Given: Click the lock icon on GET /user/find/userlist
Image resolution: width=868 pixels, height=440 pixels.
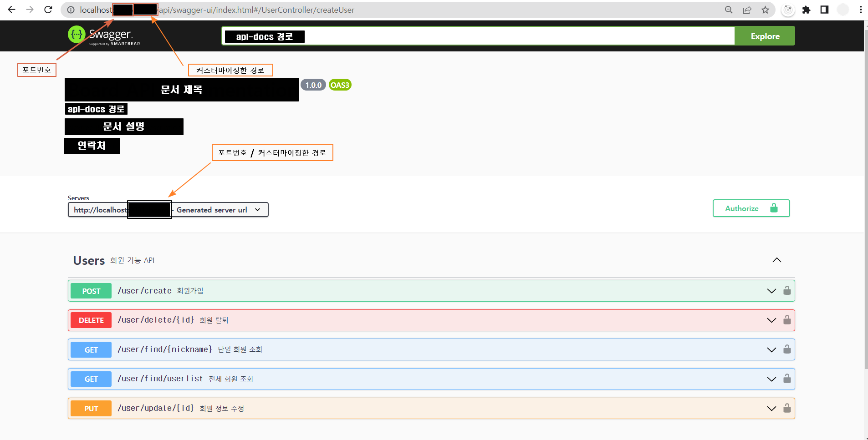Looking at the screenshot, I should point(787,379).
